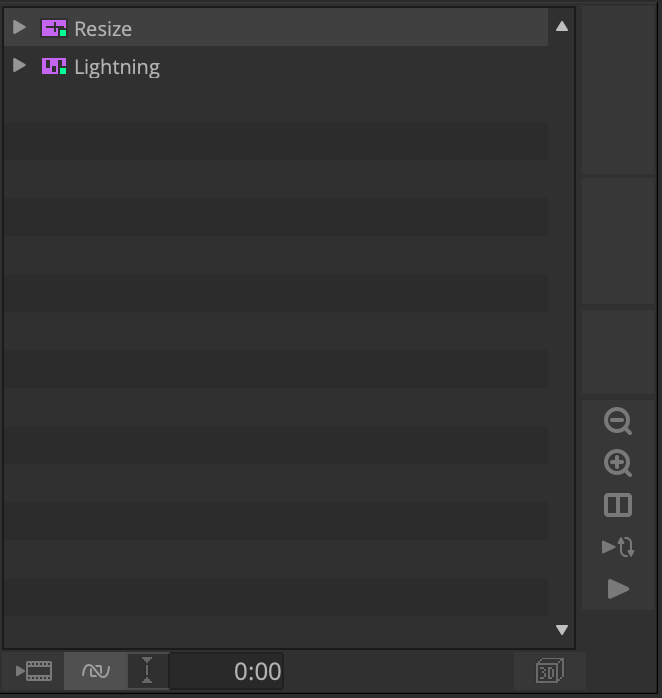
Task: Select the Lightning row
Action: pos(300,66)
